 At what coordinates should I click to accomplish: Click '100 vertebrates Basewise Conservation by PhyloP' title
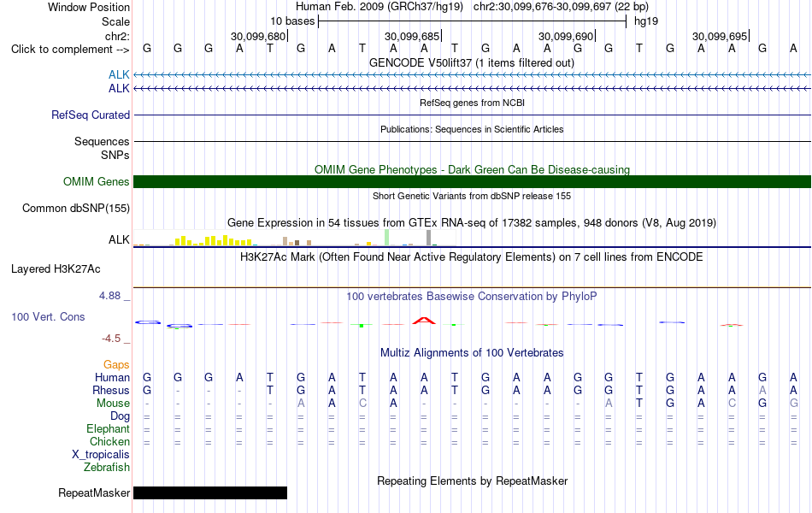[x=472, y=297]
